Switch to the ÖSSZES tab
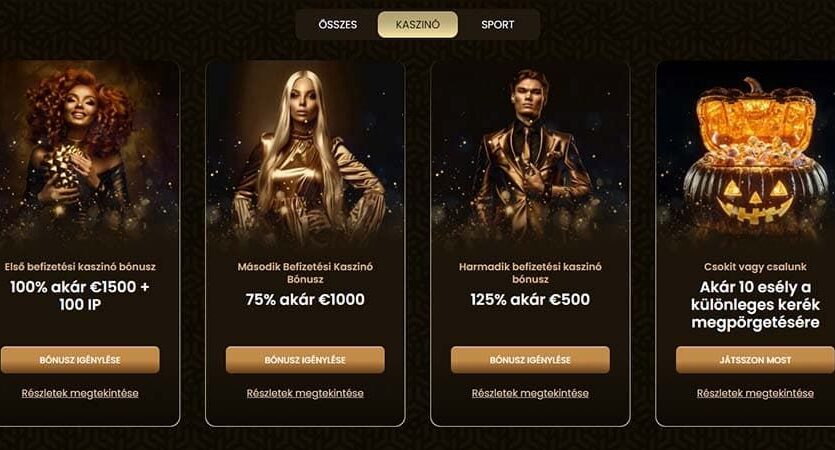The image size is (835, 450). click(x=338, y=24)
